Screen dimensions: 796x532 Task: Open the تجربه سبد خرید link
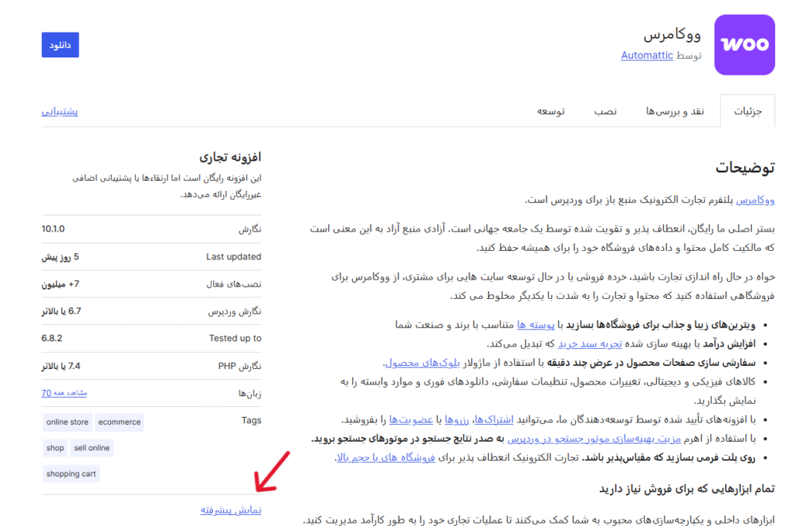(x=589, y=344)
